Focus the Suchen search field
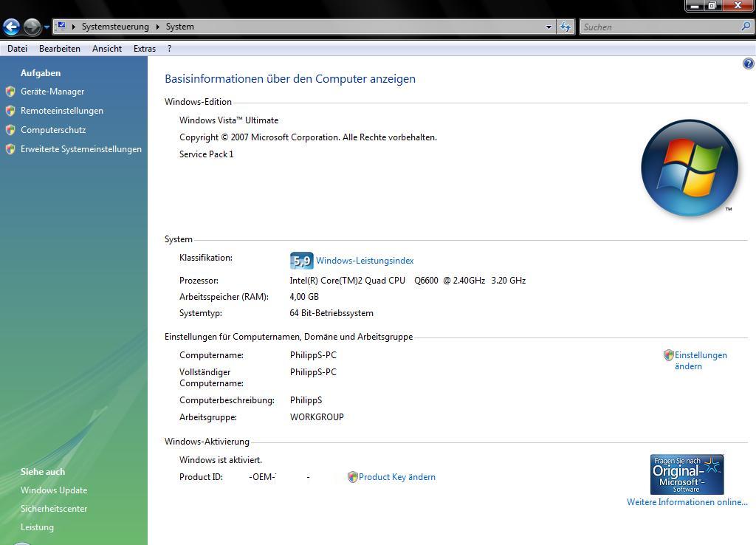This screenshot has height=545, width=756. (x=659, y=27)
